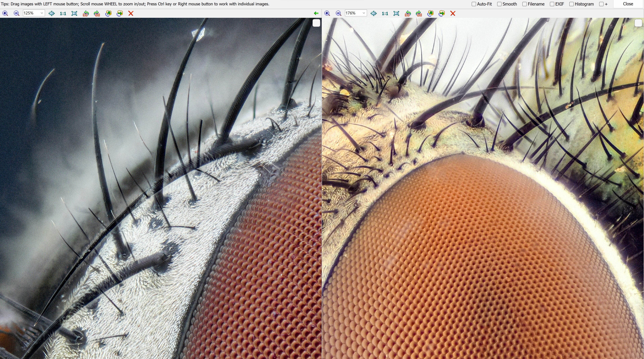Screen dimensions: 644x359
Task: Zoom in on the left image
Action: 5,13
